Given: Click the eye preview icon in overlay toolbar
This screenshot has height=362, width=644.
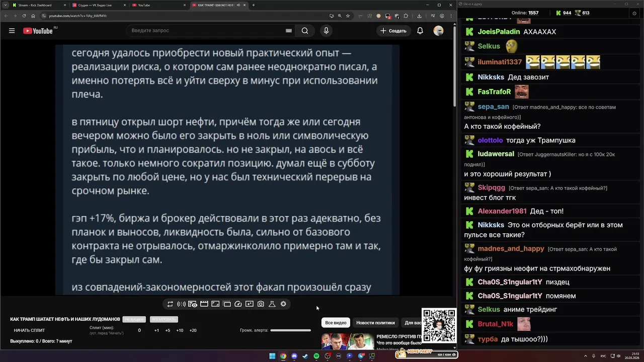Looking at the screenshot, I should 193,304.
